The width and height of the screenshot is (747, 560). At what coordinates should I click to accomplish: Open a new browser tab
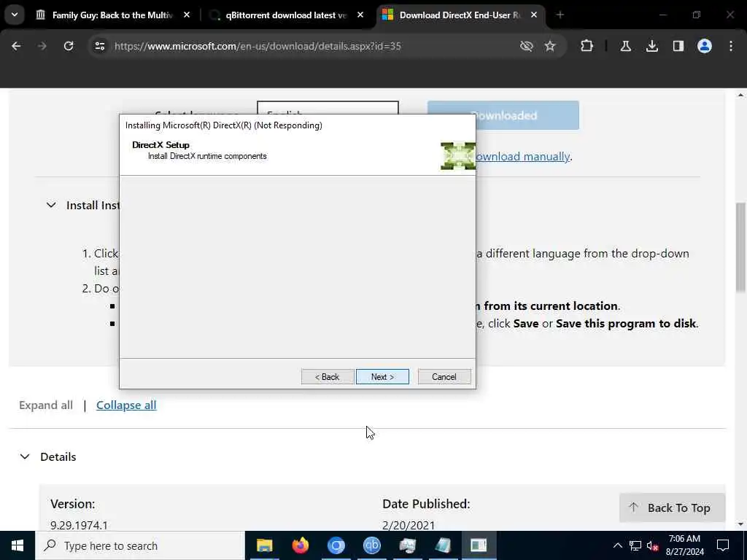560,15
